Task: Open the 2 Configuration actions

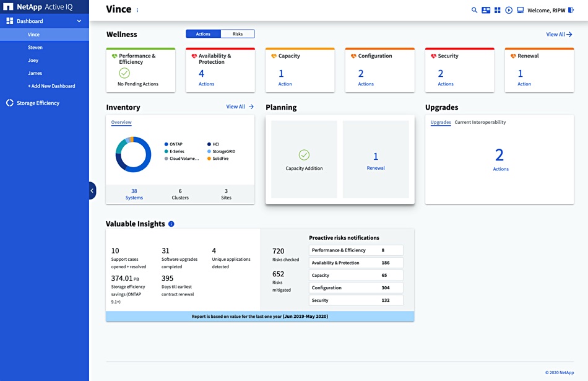Action: [x=366, y=77]
